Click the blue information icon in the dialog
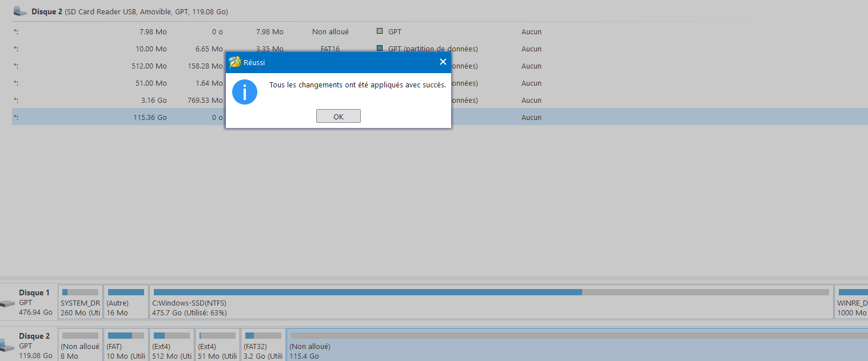 [x=245, y=92]
